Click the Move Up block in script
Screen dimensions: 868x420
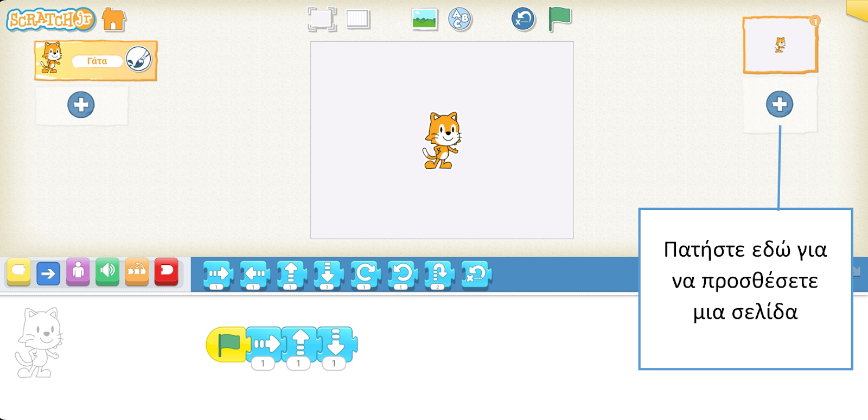pyautogui.click(x=300, y=343)
